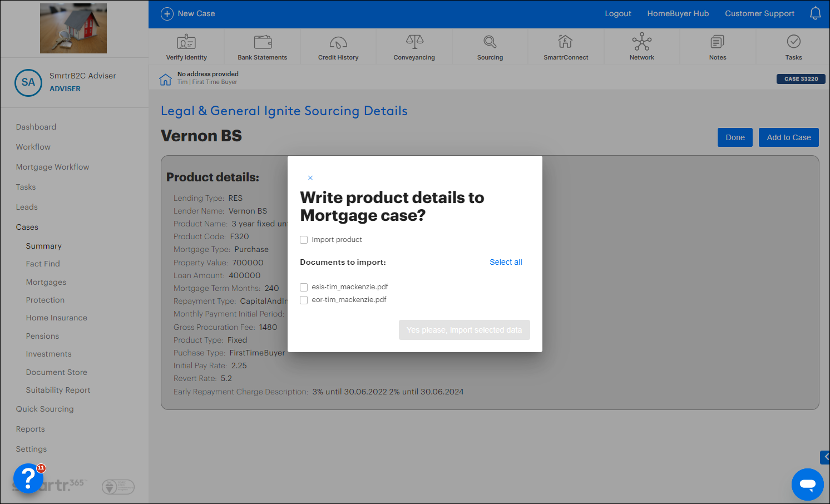Click 'No address provided' text

tap(208, 74)
